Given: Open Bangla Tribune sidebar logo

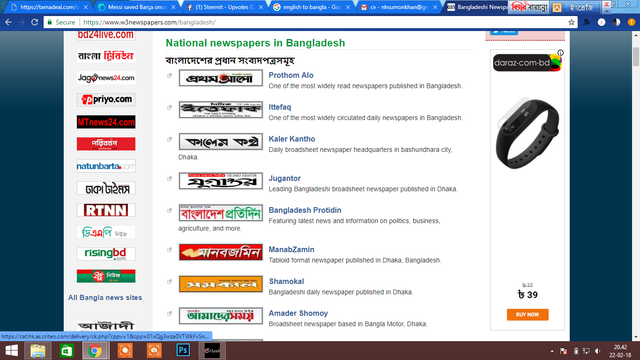Looking at the screenshot, I should point(106,56).
